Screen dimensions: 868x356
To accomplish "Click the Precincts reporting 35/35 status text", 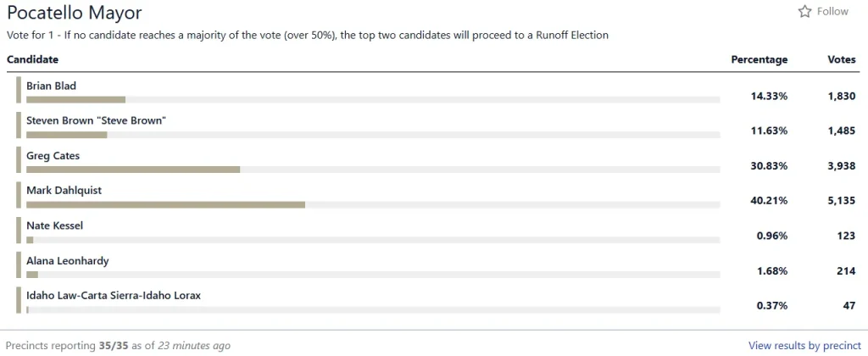I will coord(118,346).
